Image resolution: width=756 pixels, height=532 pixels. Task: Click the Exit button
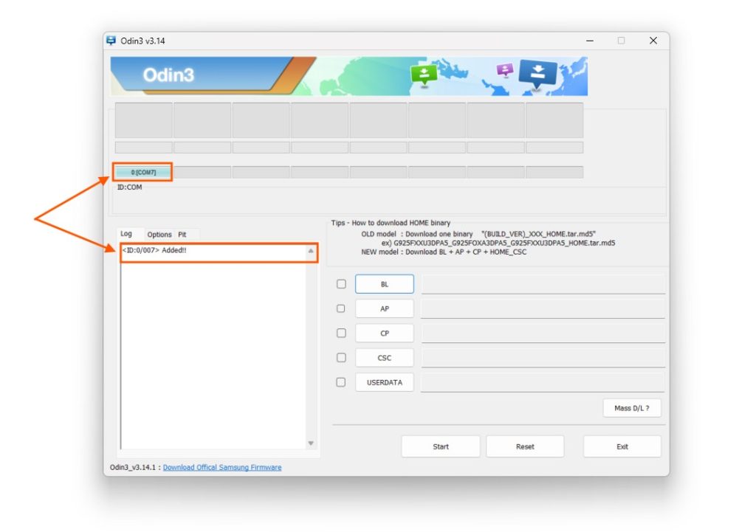point(622,446)
